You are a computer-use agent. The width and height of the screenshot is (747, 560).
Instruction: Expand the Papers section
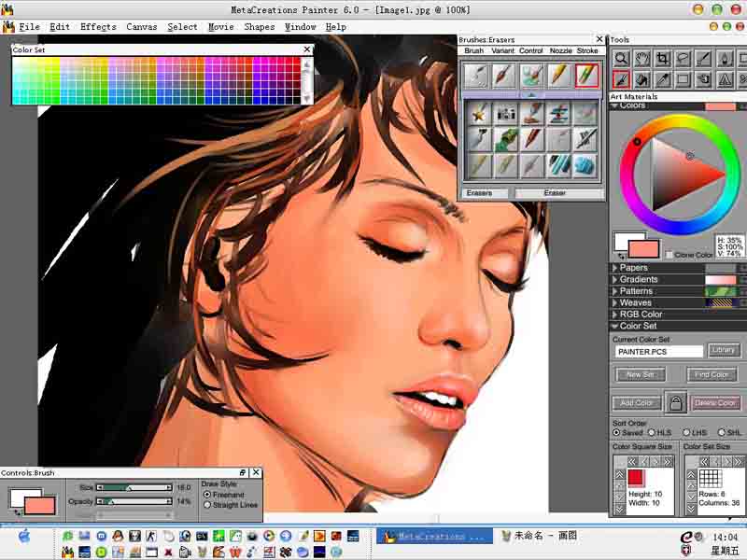click(x=614, y=268)
